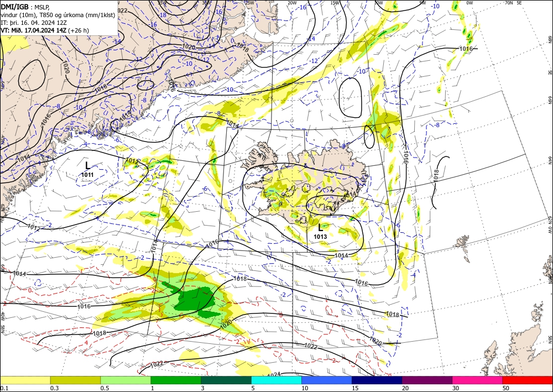553x392 pixels.
Task: Pick the dark green 3–5 legend swatch
Action: click(x=226, y=380)
